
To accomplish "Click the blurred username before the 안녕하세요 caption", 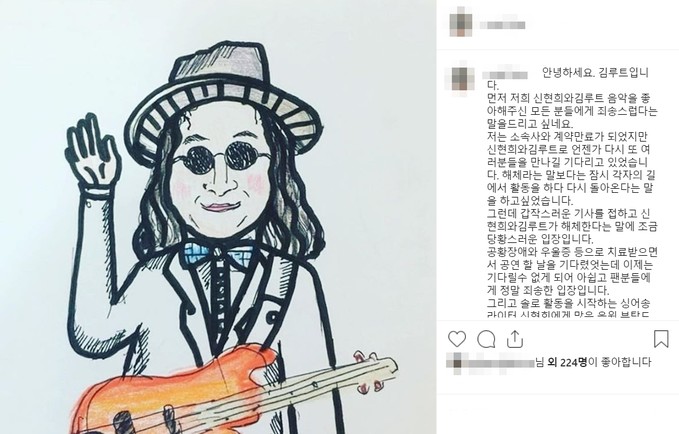I will (505, 75).
